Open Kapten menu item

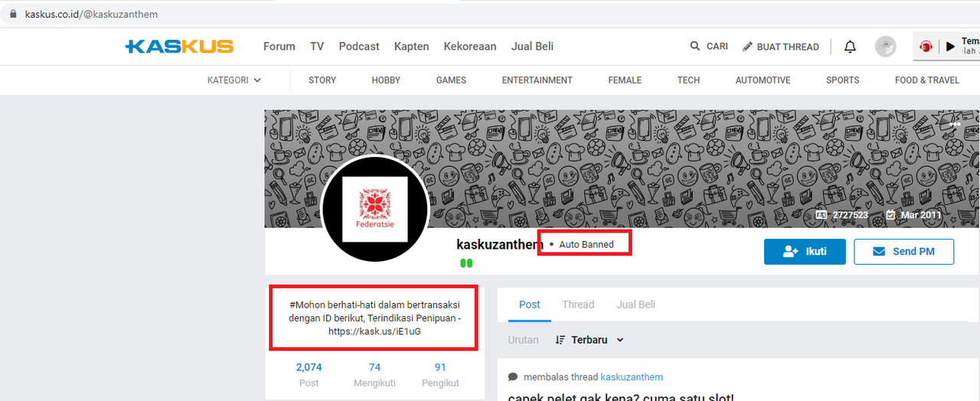coord(412,47)
